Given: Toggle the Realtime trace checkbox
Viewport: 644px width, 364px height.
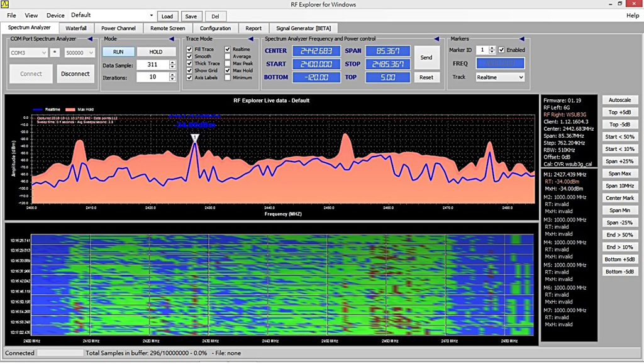Looking at the screenshot, I should [228, 49].
